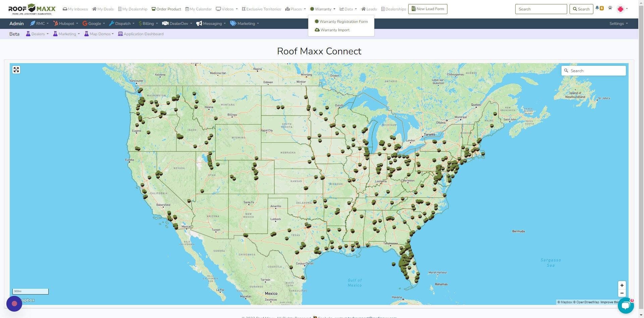Viewport: 644px width, 318px height.
Task: Open My Calendar
Action: coord(198,9)
